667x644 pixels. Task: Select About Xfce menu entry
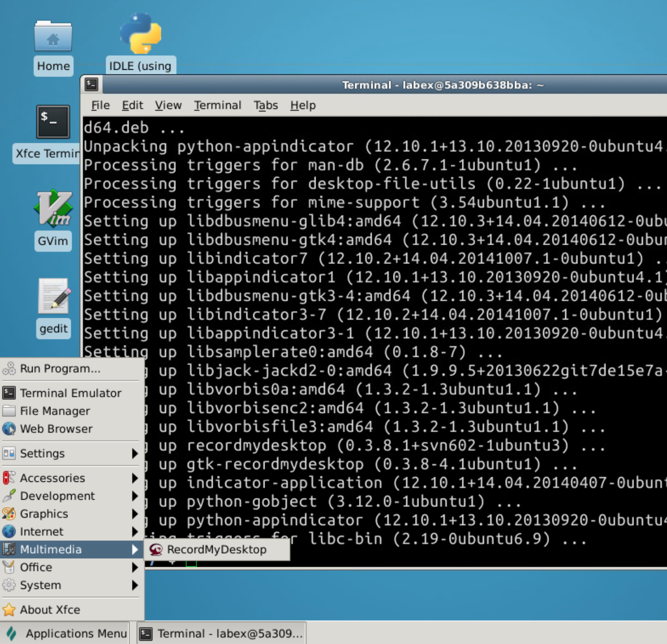tap(50, 610)
